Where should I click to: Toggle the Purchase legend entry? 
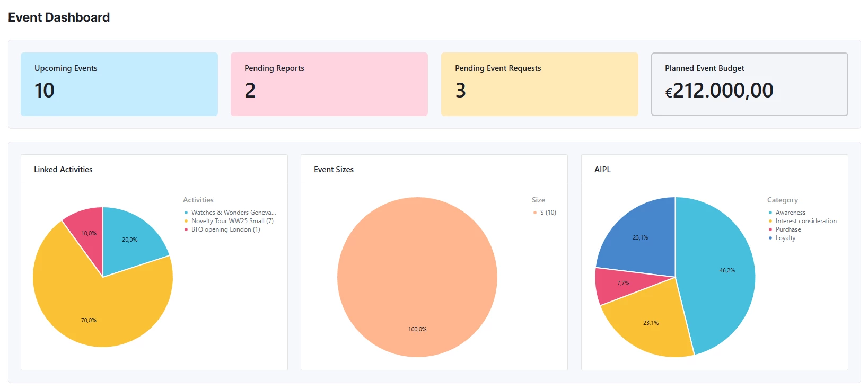[x=785, y=229]
